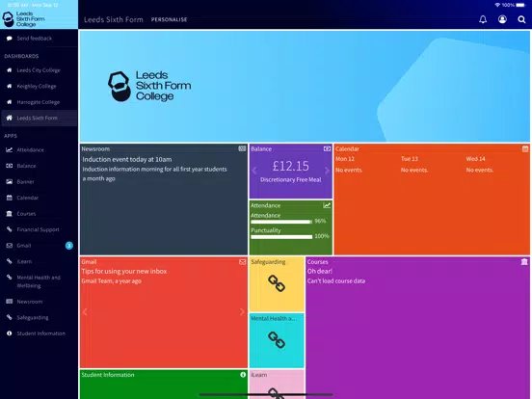Screen dimensions: 532x399
Task: Open Send feedback in sidebar
Action: 39,39
